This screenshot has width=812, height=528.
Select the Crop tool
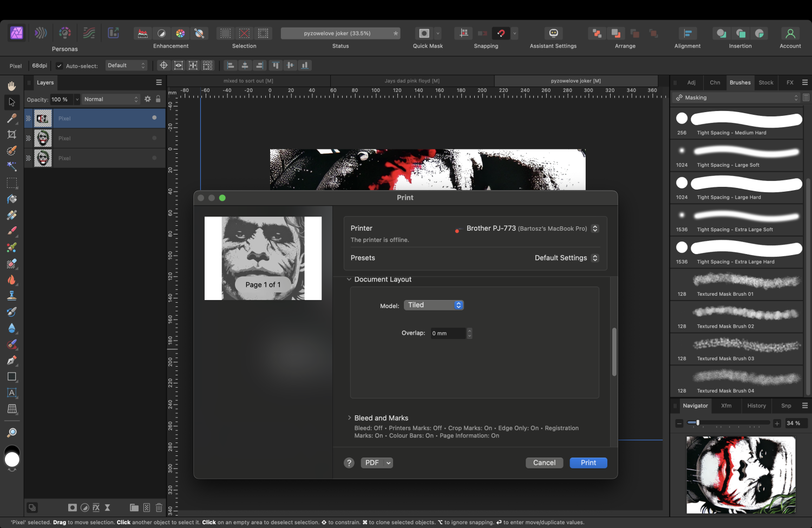click(12, 134)
